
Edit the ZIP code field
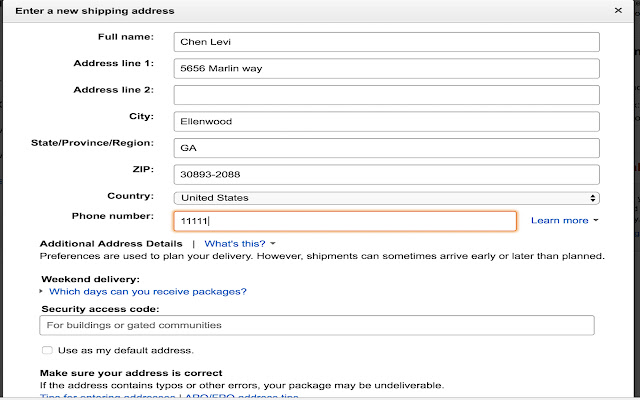click(386, 174)
